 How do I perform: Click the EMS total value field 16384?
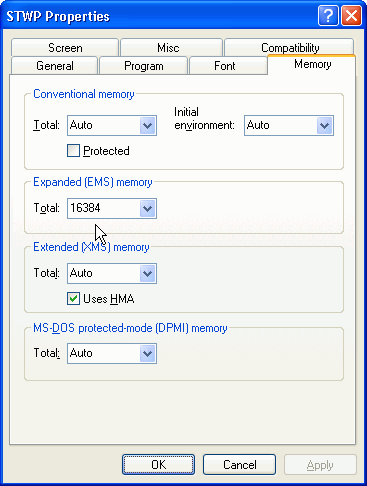coord(104,209)
